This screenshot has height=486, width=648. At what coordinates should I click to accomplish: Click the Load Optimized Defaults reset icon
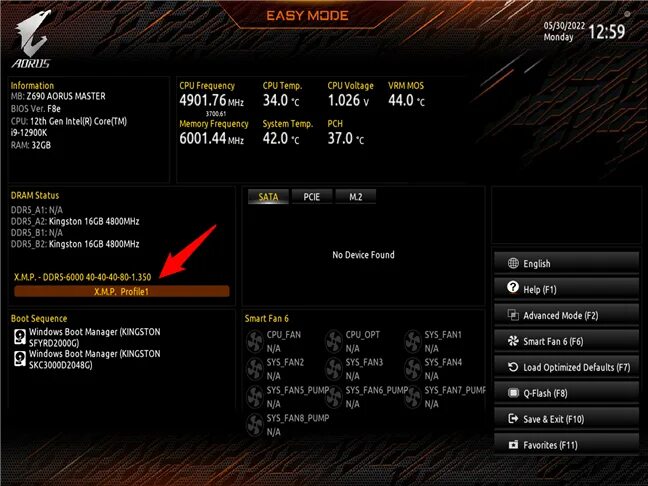513,367
